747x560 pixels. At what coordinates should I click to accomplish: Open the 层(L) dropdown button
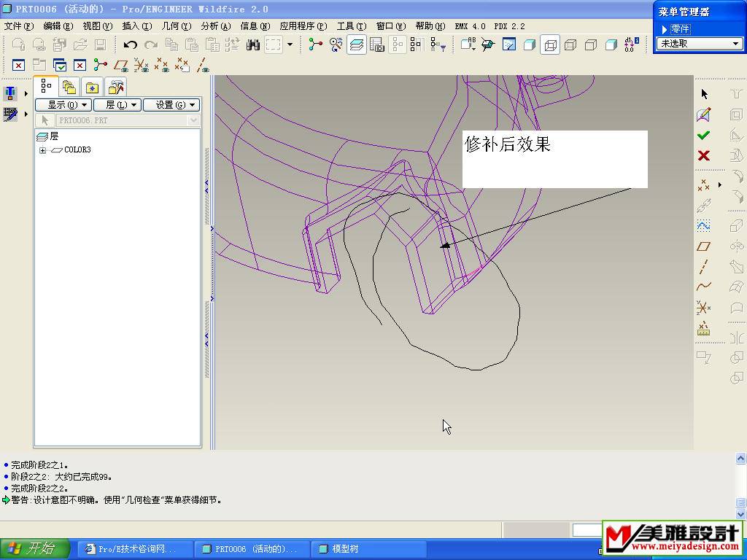[117, 105]
